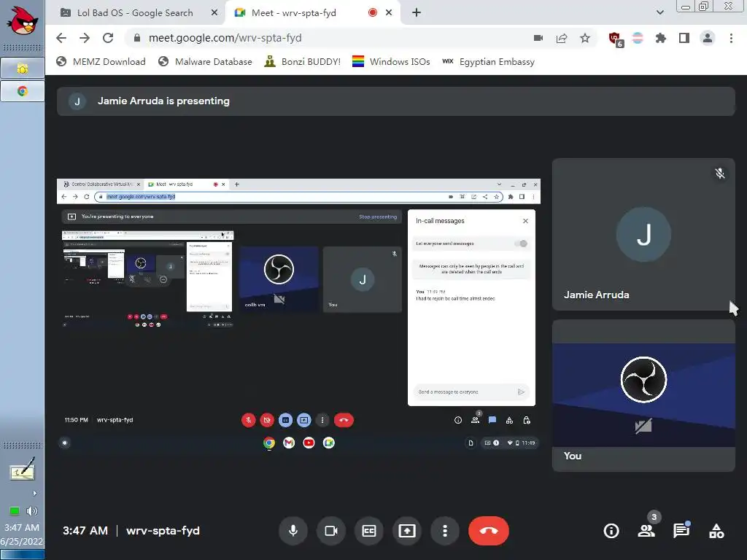Bookmark this tab star icon
The width and height of the screenshot is (747, 560).
[x=585, y=38]
